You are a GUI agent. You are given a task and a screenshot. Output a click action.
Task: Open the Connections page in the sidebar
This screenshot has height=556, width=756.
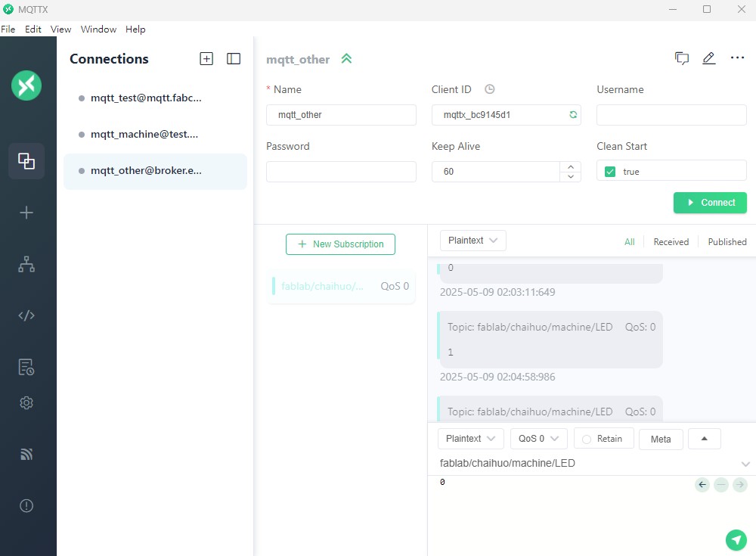coord(26,160)
